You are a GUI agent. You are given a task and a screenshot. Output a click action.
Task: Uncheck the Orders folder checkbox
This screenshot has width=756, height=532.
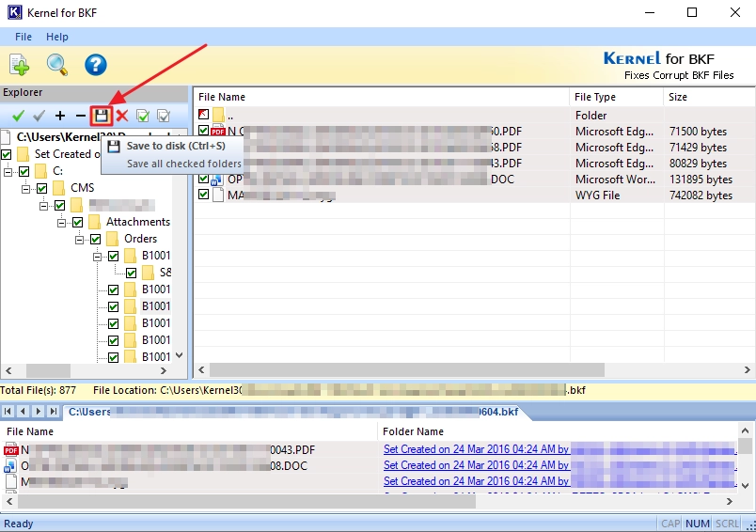pos(96,239)
